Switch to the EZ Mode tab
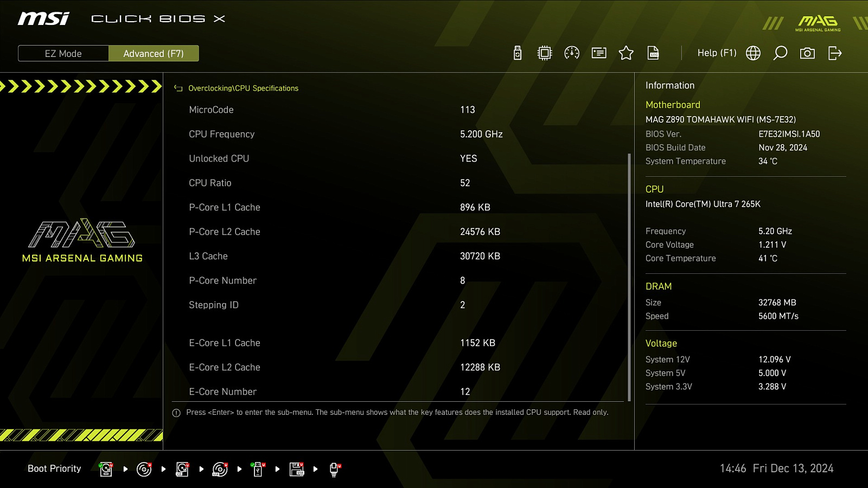 pos(63,54)
